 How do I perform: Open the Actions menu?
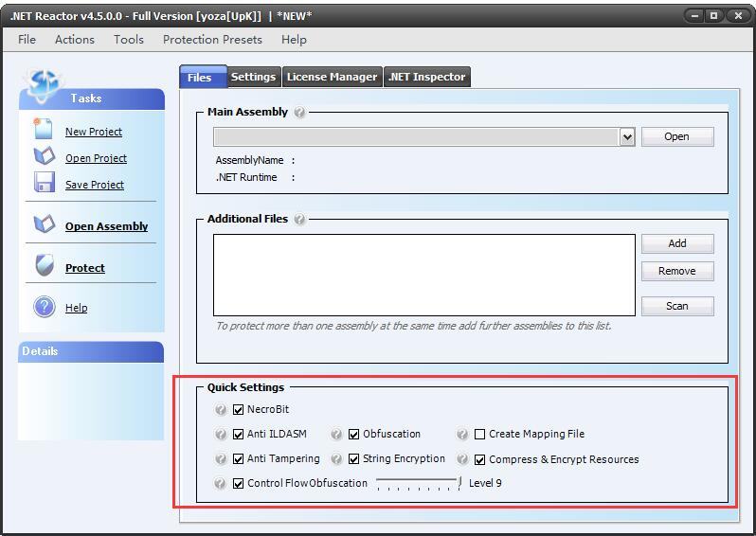coord(75,40)
